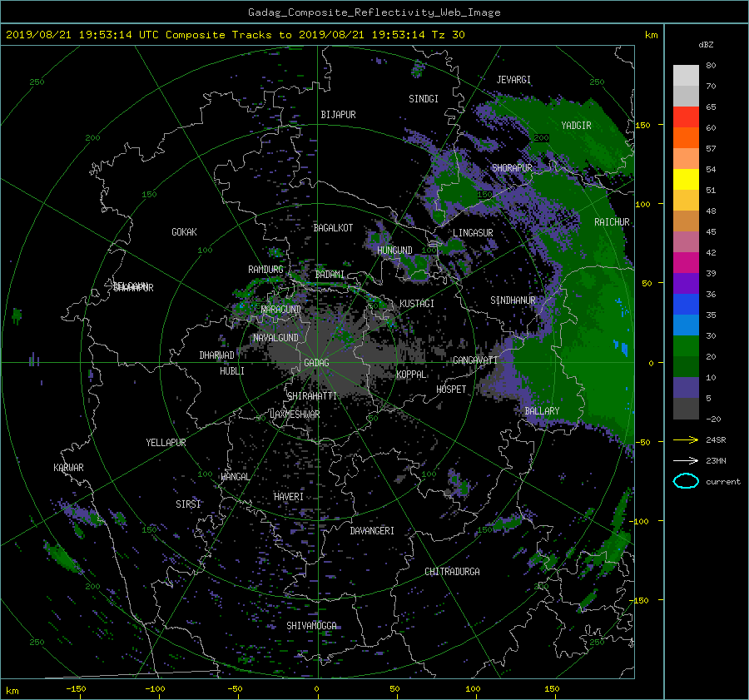Click the highlighted 200 range ring label near Yadgir
The width and height of the screenshot is (749, 700).
[x=541, y=138]
